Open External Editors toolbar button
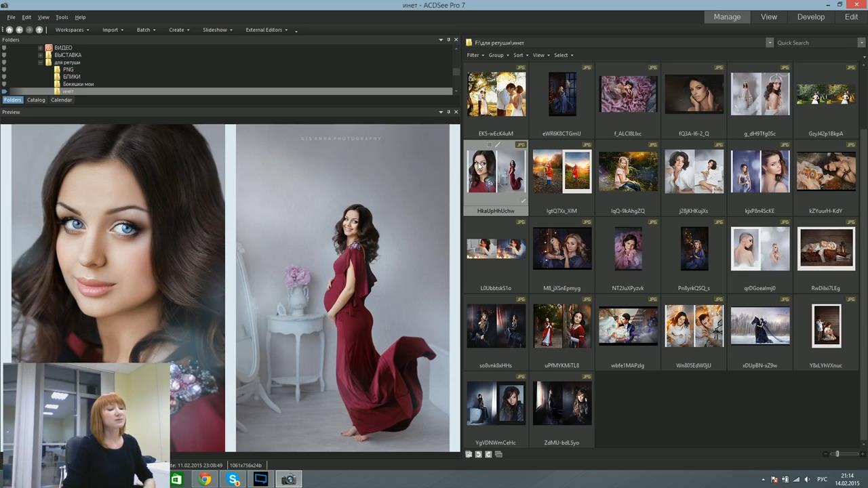Image resolution: width=868 pixels, height=488 pixels. point(267,30)
